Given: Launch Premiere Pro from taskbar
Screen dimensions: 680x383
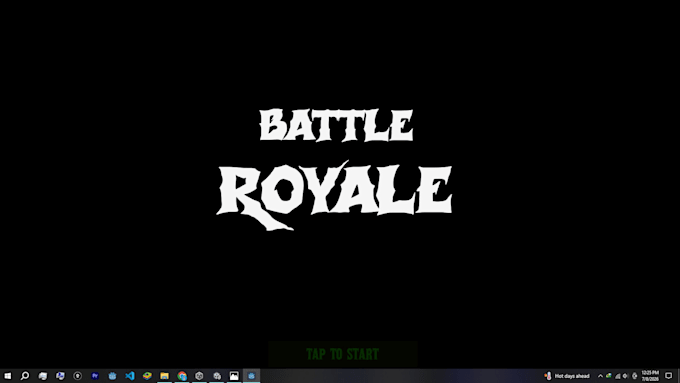Looking at the screenshot, I should coord(95,376).
